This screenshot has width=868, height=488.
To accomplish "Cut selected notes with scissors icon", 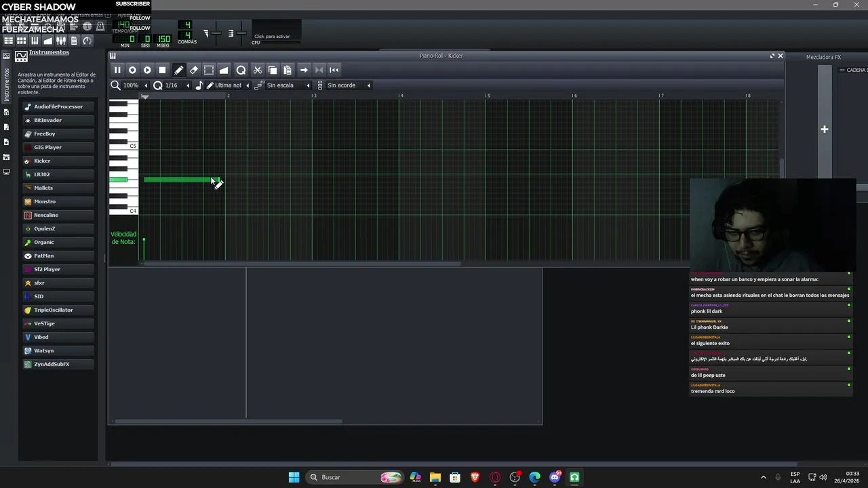I will (258, 70).
